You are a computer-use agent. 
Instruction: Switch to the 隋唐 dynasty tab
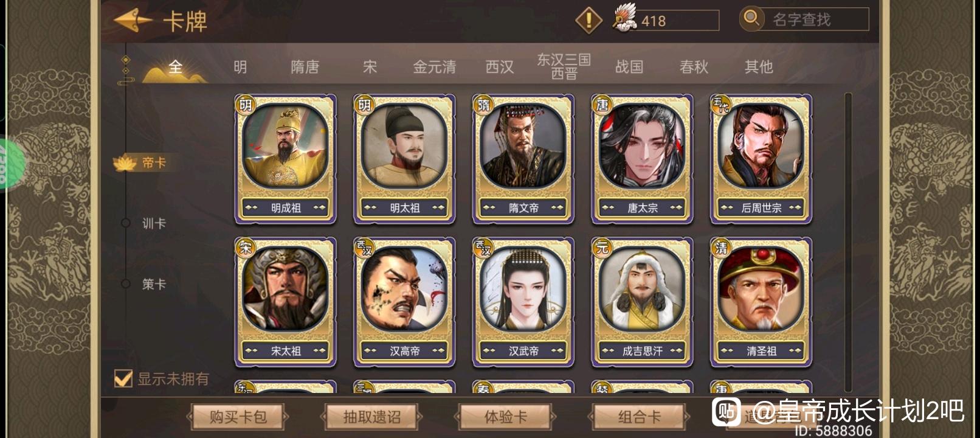coord(305,66)
